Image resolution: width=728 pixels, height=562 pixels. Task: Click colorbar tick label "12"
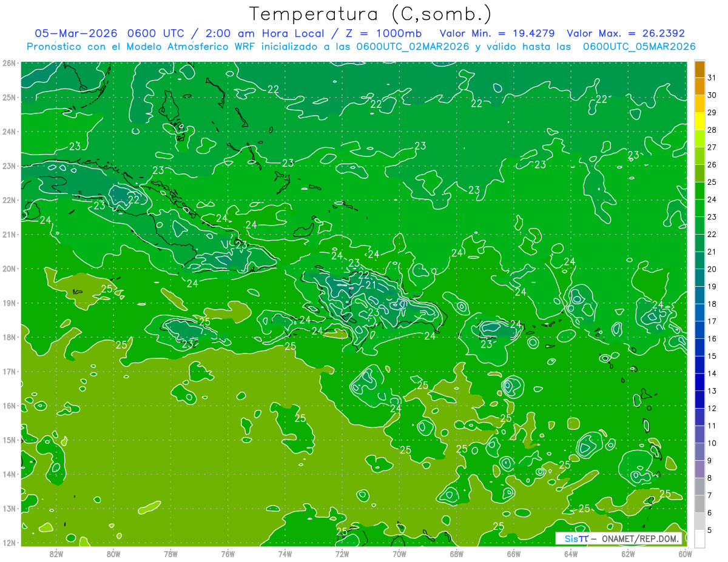point(712,408)
